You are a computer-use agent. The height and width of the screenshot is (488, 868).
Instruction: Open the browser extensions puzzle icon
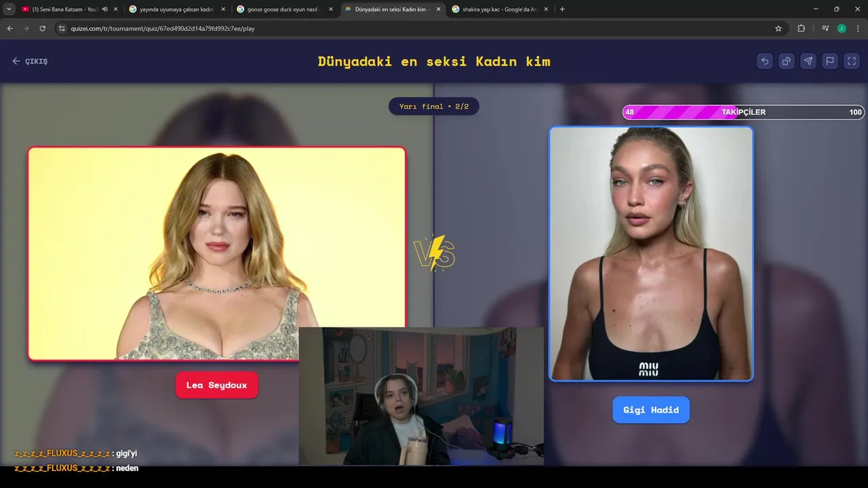pyautogui.click(x=801, y=28)
